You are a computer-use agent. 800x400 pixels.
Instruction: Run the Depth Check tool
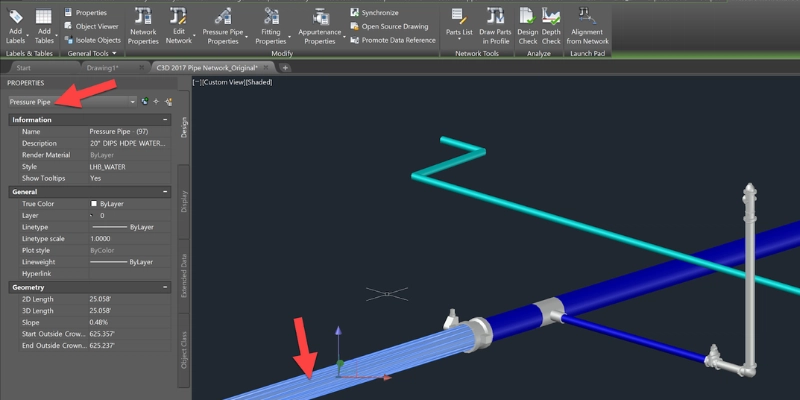(x=551, y=26)
